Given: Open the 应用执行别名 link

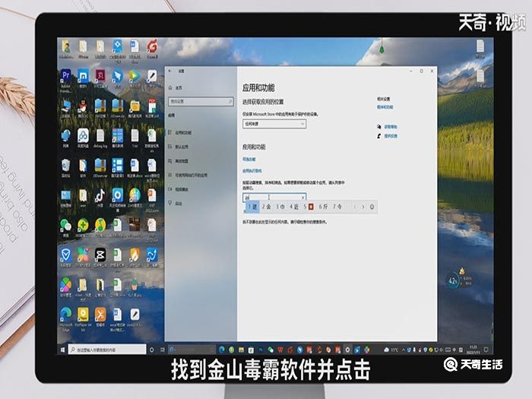Looking at the screenshot, I should point(252,171).
